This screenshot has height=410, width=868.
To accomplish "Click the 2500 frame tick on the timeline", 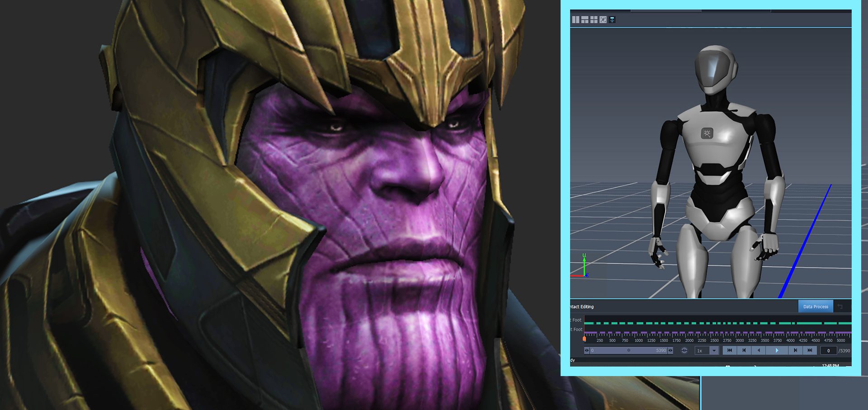I will (714, 340).
